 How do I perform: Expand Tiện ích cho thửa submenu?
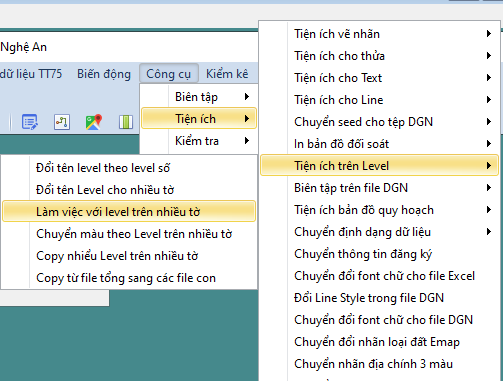[379, 56]
